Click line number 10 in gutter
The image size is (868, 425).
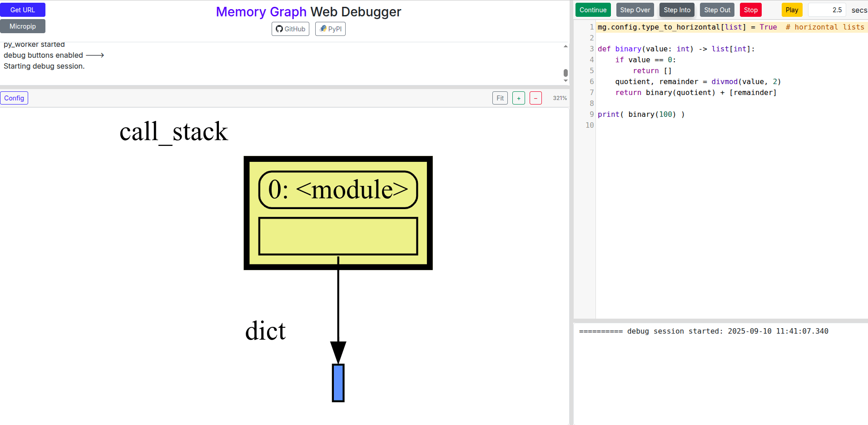(x=590, y=125)
